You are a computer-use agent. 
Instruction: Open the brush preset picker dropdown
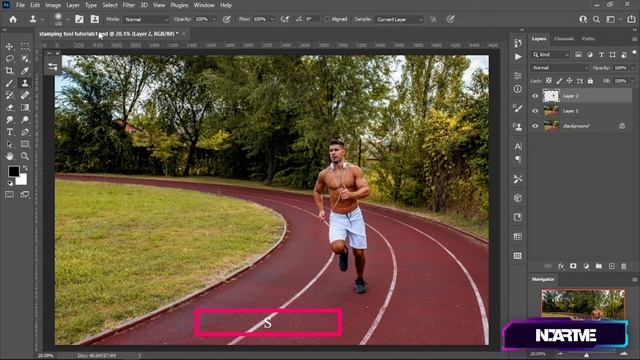68,19
